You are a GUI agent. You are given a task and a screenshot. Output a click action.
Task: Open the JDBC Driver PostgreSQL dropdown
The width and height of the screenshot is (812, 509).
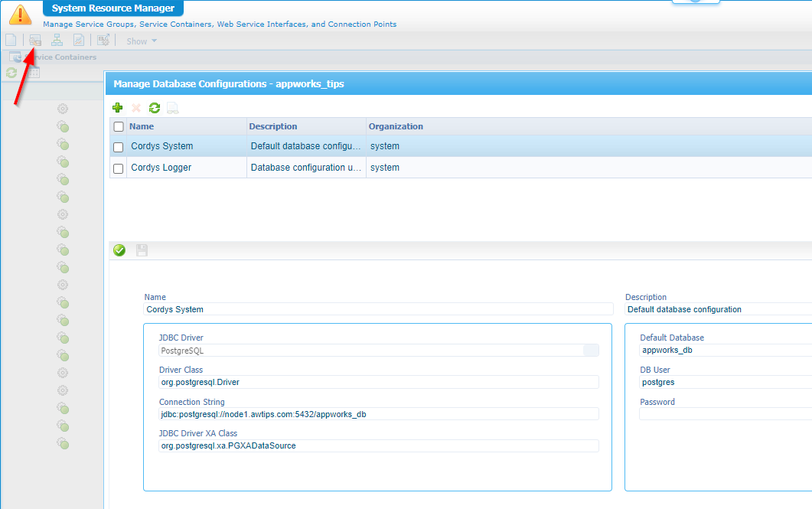[591, 351]
